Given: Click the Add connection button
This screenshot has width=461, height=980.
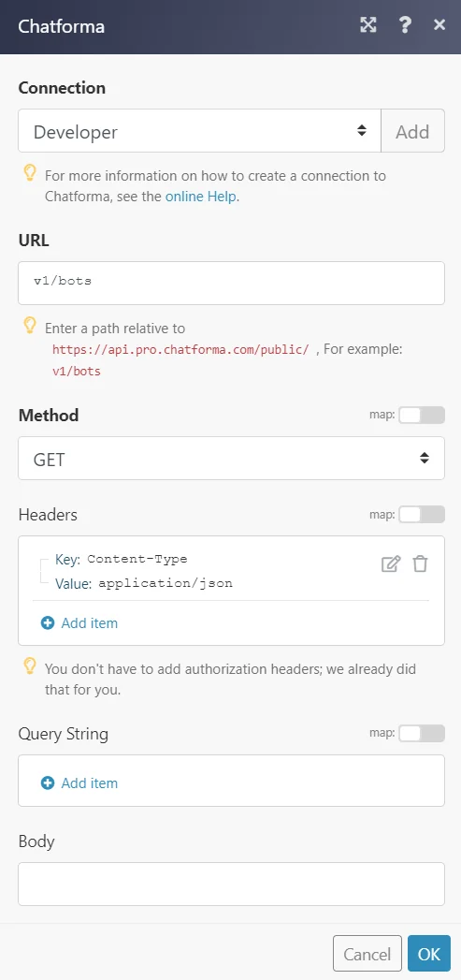Looking at the screenshot, I should 413,131.
